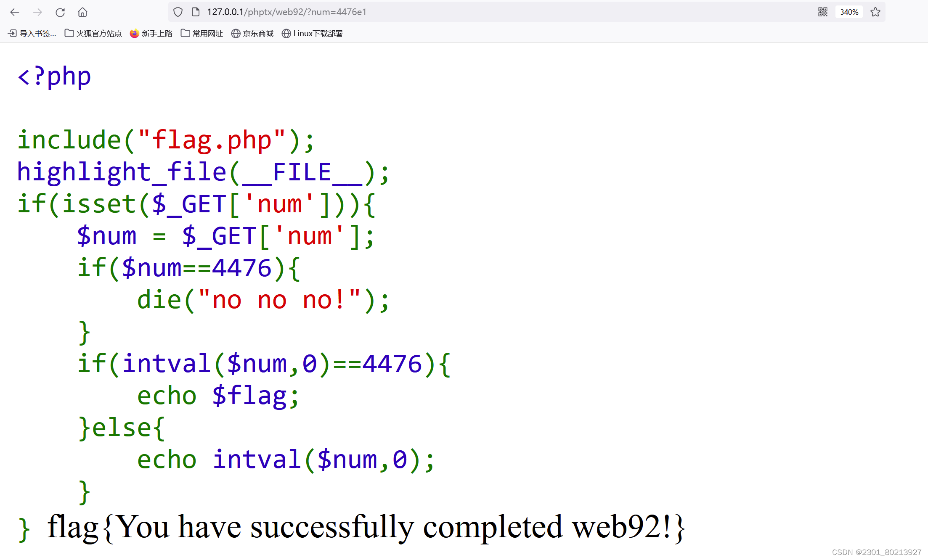This screenshot has height=560, width=928.
Task: Open the 导入书签 import bookmarks item
Action: [32, 33]
